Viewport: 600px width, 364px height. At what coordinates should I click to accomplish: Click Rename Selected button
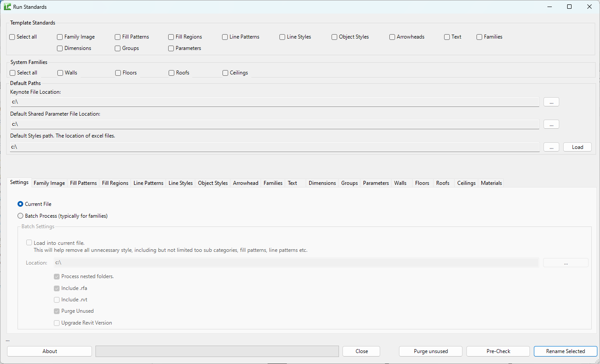pos(565,351)
